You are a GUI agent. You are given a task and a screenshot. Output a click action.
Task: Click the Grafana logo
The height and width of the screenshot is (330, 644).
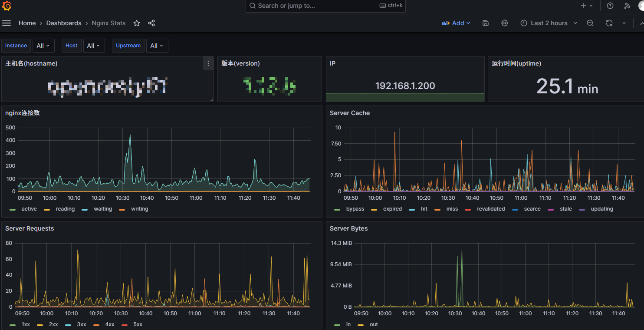click(x=7, y=6)
